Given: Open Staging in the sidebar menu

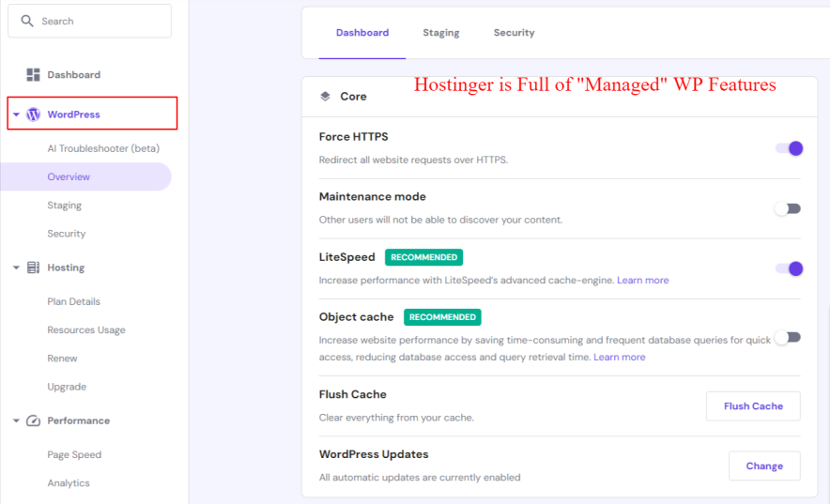Looking at the screenshot, I should pos(64,206).
